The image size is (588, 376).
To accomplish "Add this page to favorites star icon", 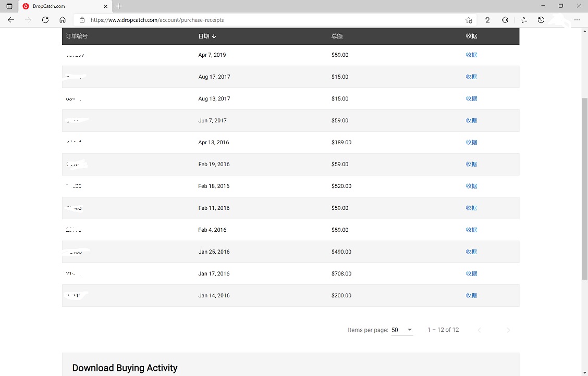I will pyautogui.click(x=469, y=20).
